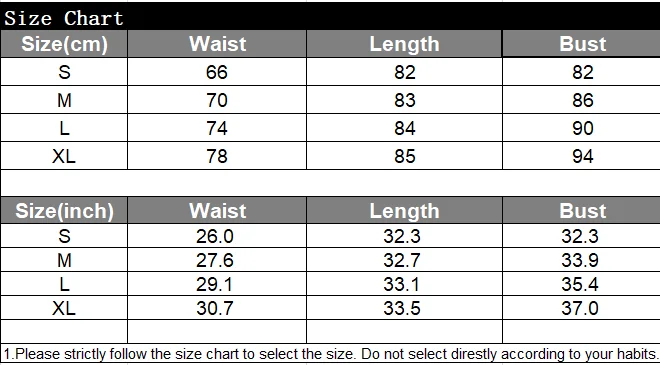Viewport: 660px width, 365px height.
Task: Select the Waist header in the inch table
Action: [217, 210]
